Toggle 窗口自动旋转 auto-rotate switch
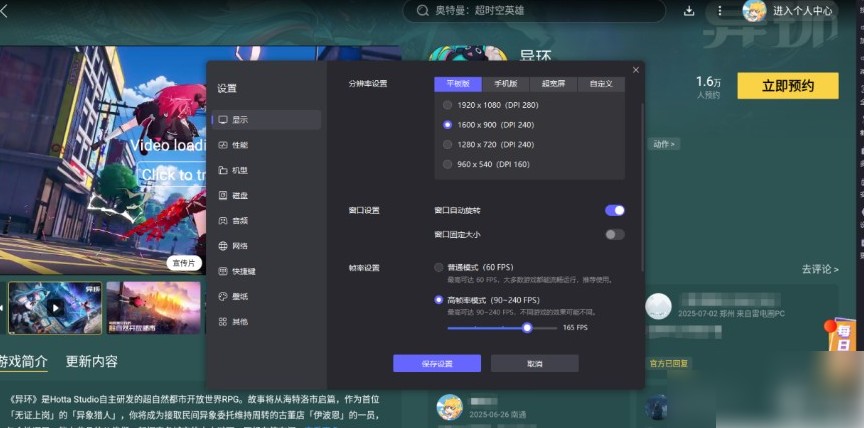 click(x=615, y=210)
